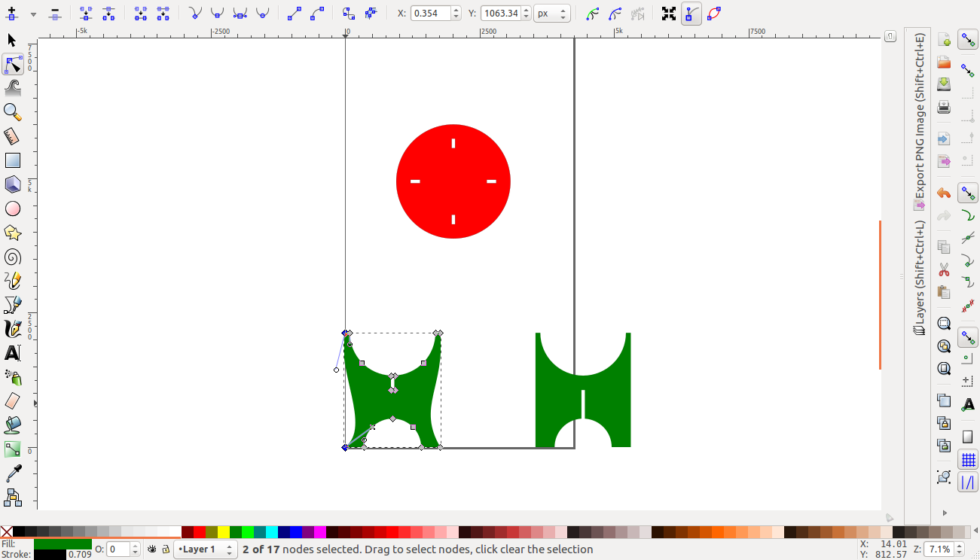Open the Layer 1 selector dropdown
Viewport: 980px width, 560px height.
[x=206, y=549]
